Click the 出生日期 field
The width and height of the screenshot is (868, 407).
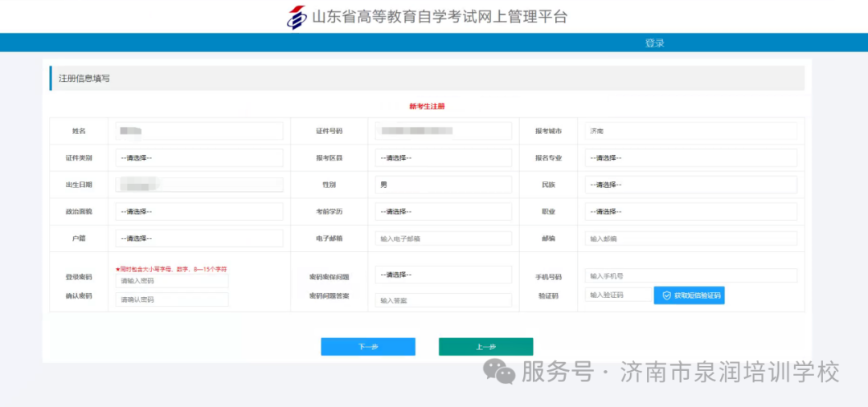(x=199, y=185)
